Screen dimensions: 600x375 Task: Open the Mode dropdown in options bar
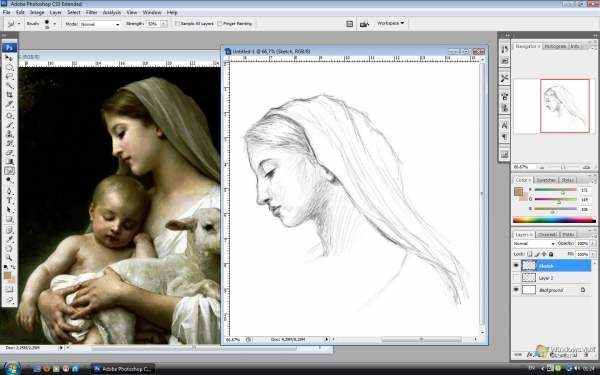coord(100,24)
